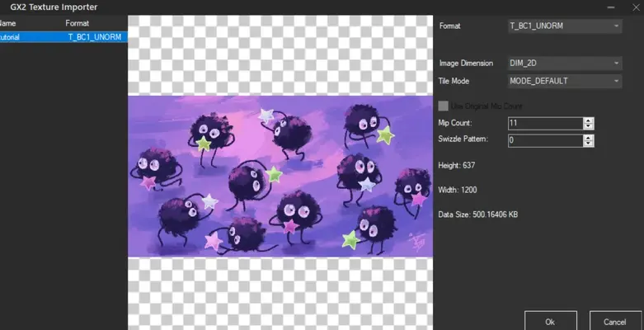This screenshot has width=644, height=330.
Task: Click the T_BC1_UNORM cell in texture list
Action: click(95, 37)
